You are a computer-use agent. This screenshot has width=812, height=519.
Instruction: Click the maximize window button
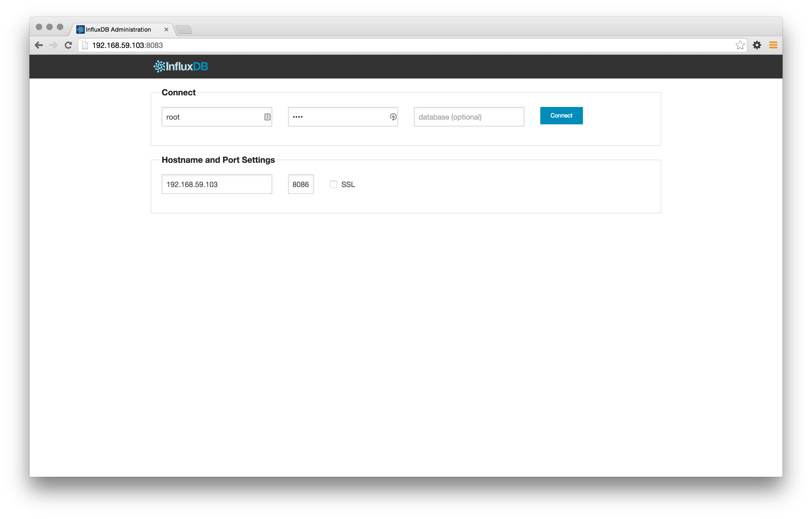pos(60,27)
